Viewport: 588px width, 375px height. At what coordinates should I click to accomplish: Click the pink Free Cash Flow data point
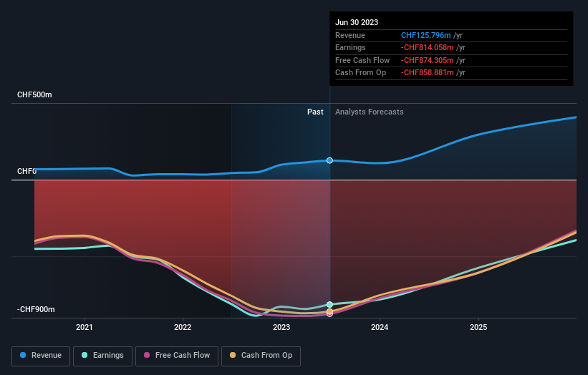tap(329, 315)
